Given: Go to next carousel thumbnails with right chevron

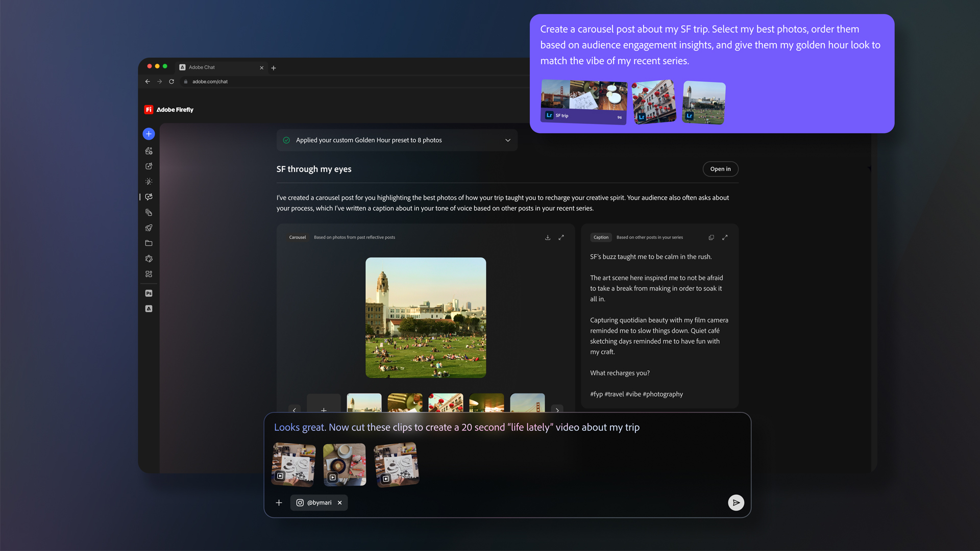Looking at the screenshot, I should [x=557, y=410].
